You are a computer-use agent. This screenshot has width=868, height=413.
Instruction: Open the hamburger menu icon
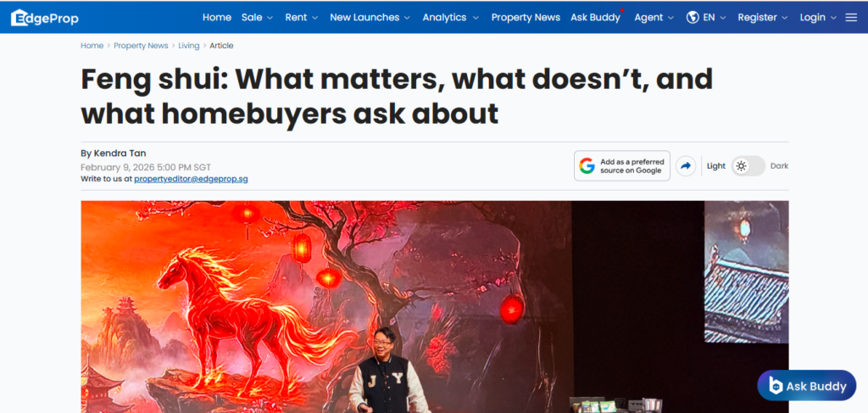[851, 18]
